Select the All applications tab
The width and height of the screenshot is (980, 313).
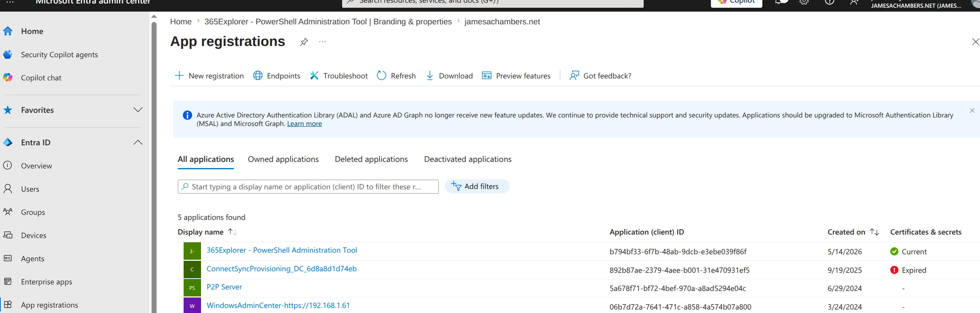point(206,159)
